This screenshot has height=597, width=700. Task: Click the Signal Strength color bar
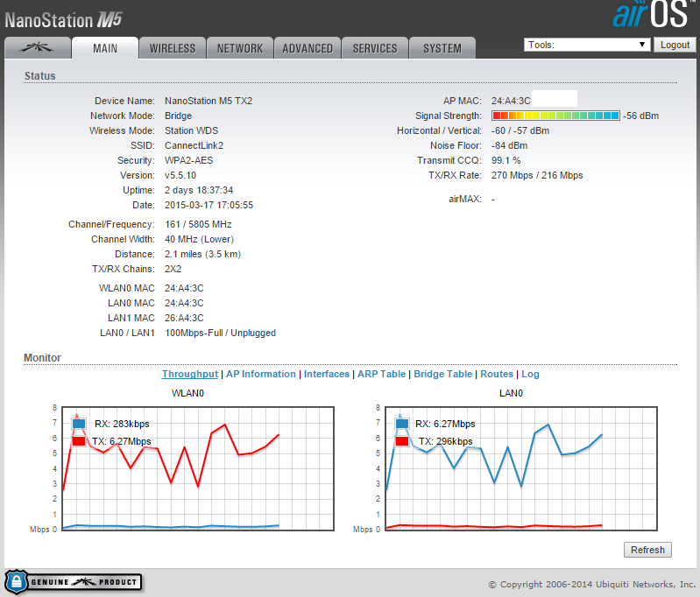pos(555,116)
